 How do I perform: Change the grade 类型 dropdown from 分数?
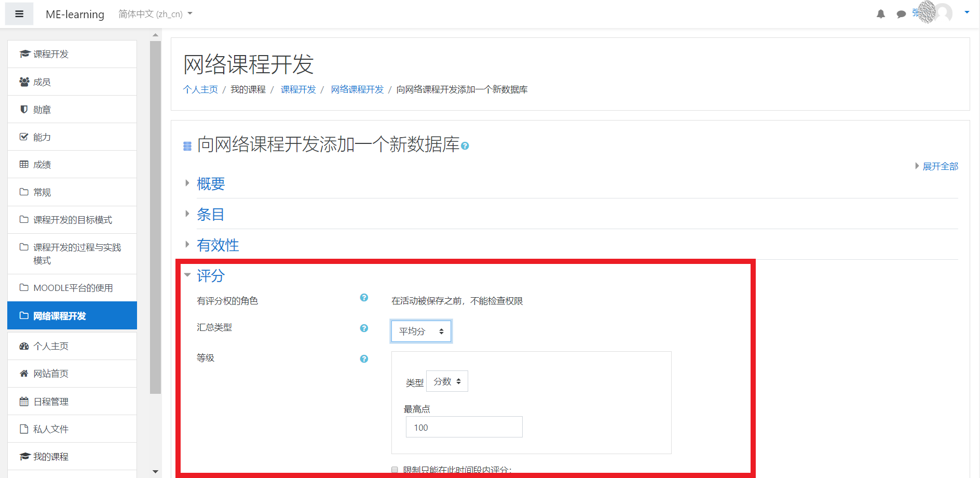pos(447,381)
